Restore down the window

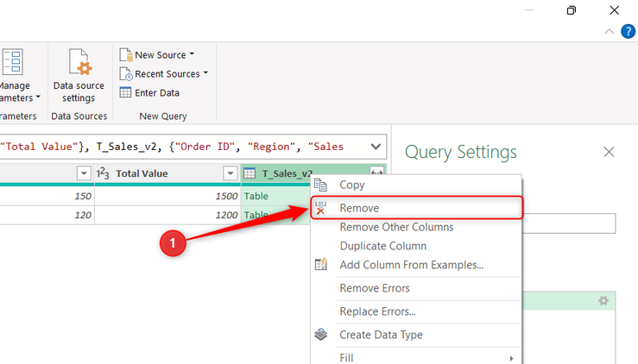click(572, 10)
